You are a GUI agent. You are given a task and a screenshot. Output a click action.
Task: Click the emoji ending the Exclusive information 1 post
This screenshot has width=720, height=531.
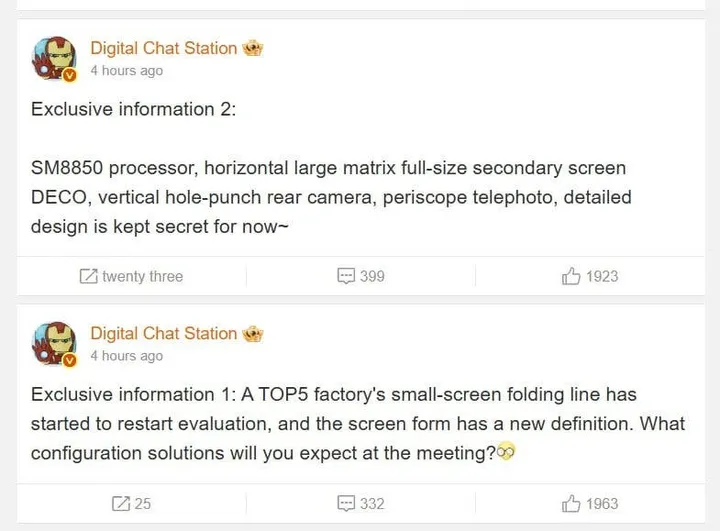click(506, 453)
